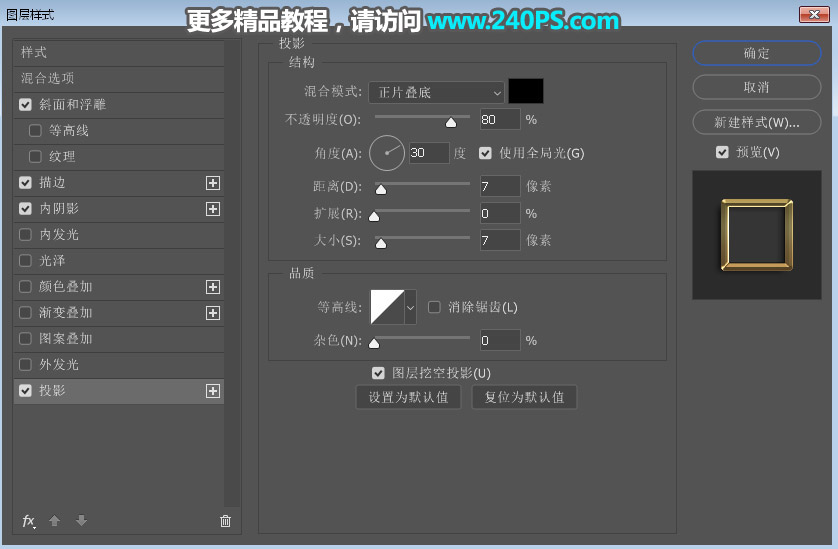Screen dimensions: 838x549
Task: Add another 投影 effect with plus icon
Action: click(213, 391)
